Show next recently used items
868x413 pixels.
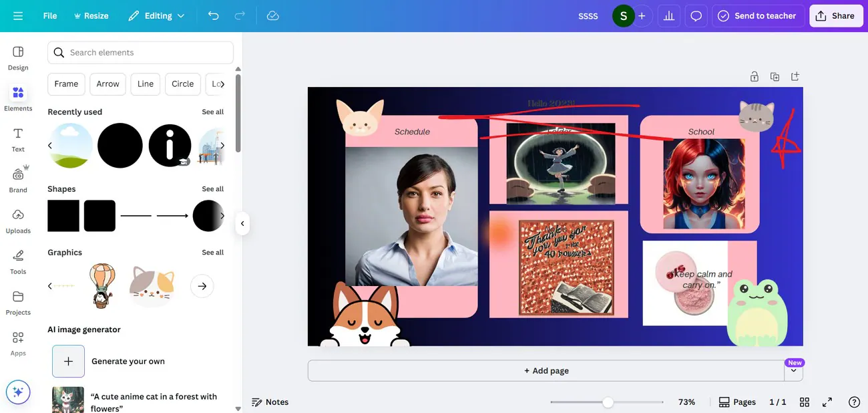click(222, 145)
